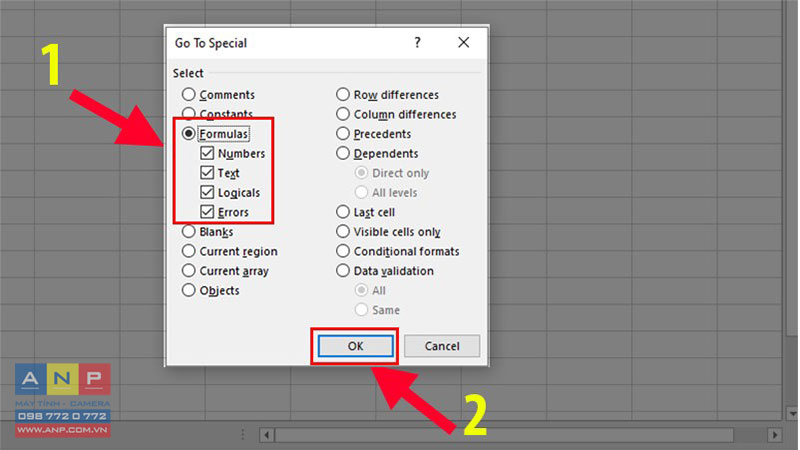The height and width of the screenshot is (450, 800).
Task: Click the horizontal scrollbar left arrow
Action: 266,435
